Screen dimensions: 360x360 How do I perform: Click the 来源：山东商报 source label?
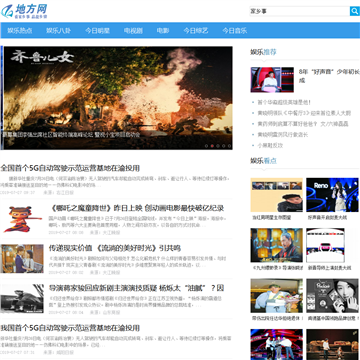[x=105, y=313]
